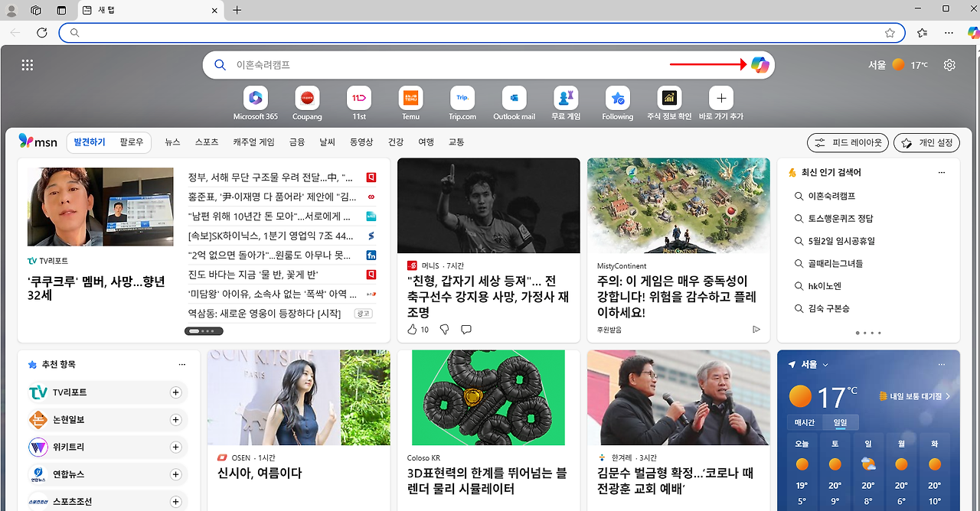Refresh the page with reload button
This screenshot has width=980, height=511.
(x=42, y=33)
